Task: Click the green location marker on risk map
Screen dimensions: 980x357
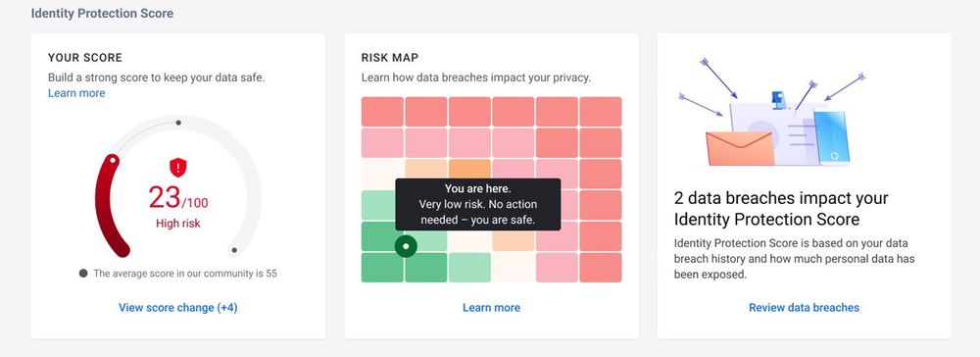Action: tap(407, 246)
